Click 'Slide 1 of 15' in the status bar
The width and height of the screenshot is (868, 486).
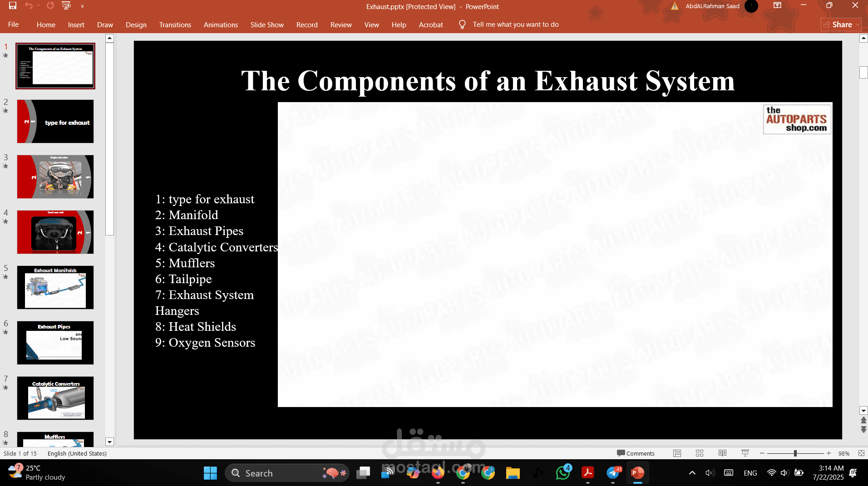20,453
